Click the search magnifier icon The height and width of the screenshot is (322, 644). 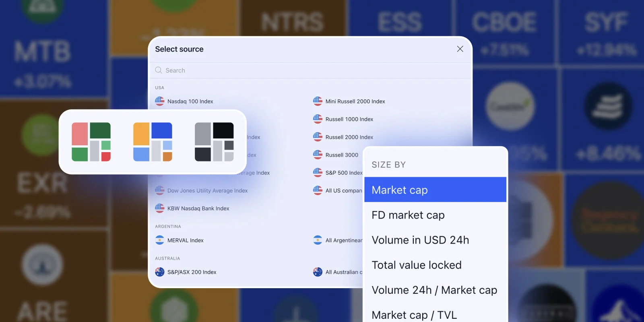pos(159,70)
